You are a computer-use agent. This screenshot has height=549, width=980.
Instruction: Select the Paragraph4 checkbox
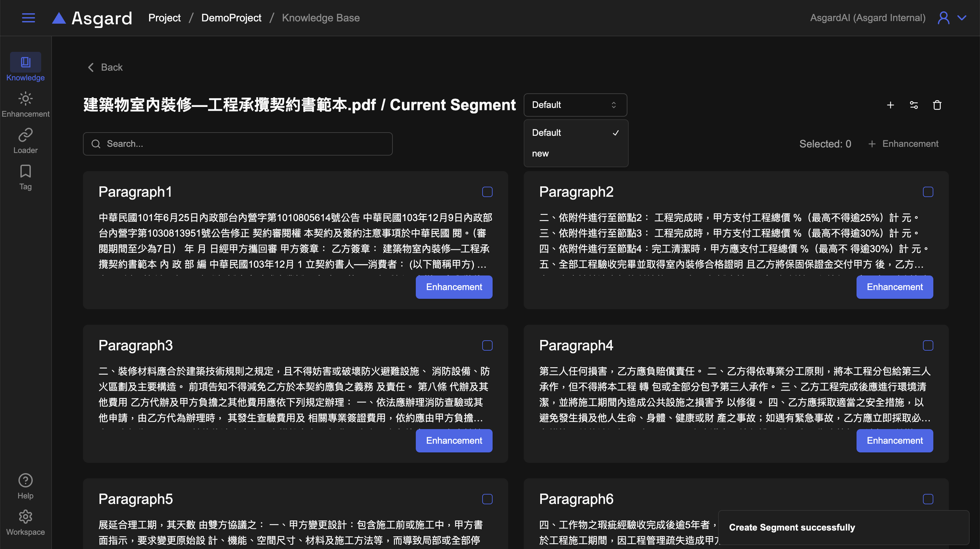(x=928, y=345)
